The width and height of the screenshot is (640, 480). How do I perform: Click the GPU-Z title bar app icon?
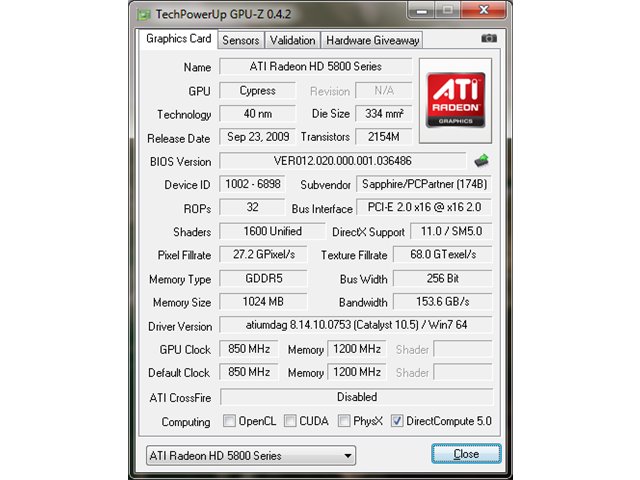pyautogui.click(x=143, y=15)
